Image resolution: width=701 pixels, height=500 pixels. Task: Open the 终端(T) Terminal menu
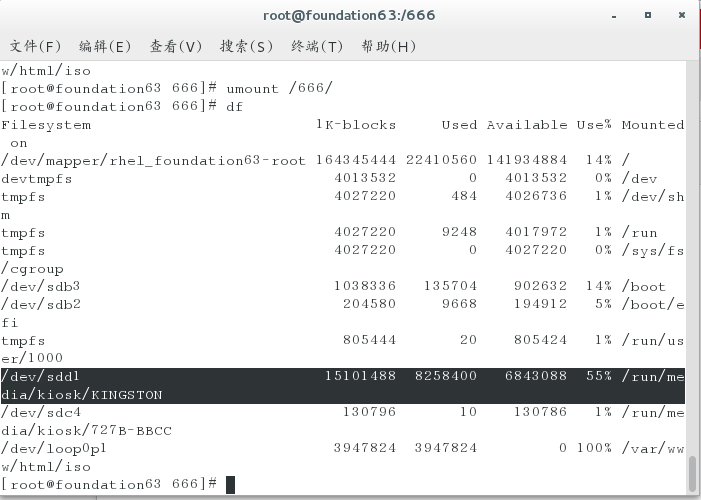(x=317, y=46)
